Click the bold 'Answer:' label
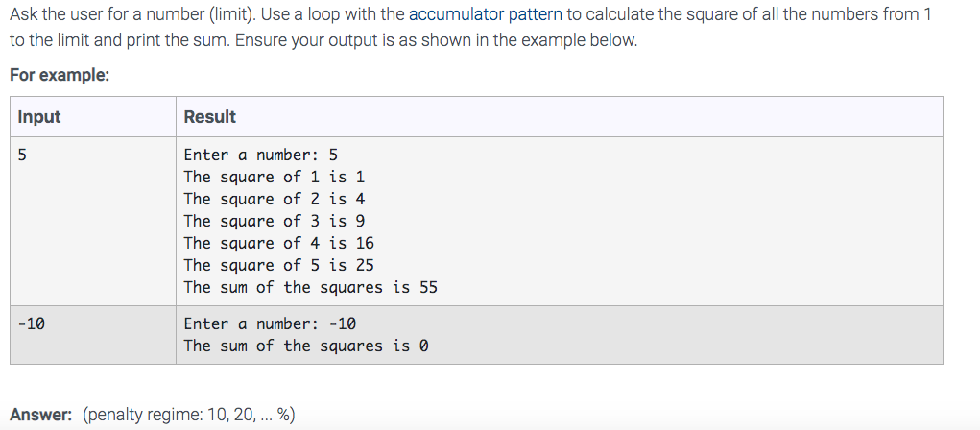The width and height of the screenshot is (980, 430). point(41,415)
